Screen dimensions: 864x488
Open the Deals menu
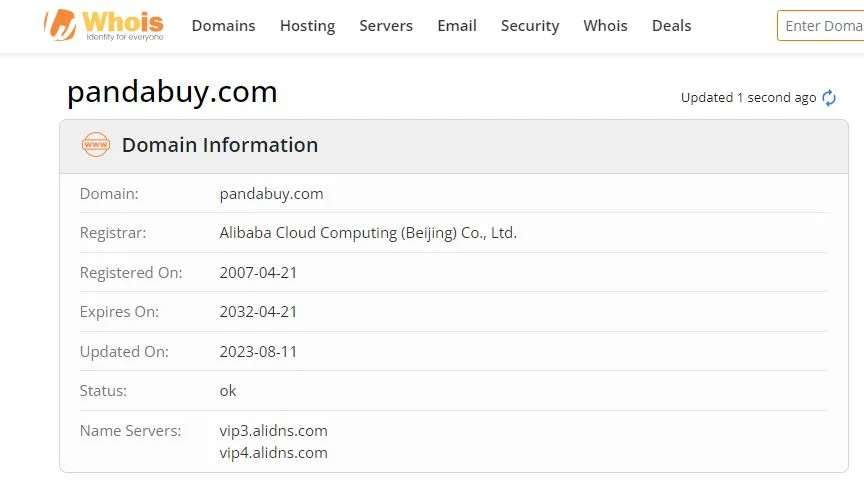pos(671,26)
